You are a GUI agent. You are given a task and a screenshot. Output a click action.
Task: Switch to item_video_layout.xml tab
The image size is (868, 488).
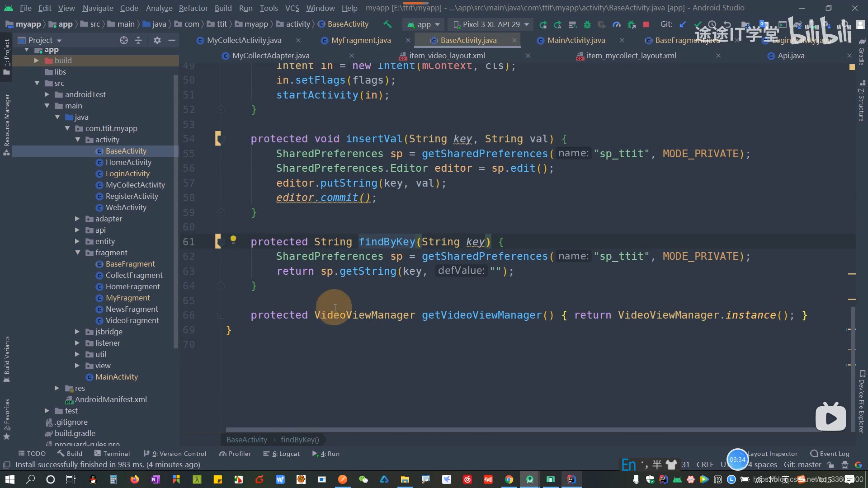447,56
